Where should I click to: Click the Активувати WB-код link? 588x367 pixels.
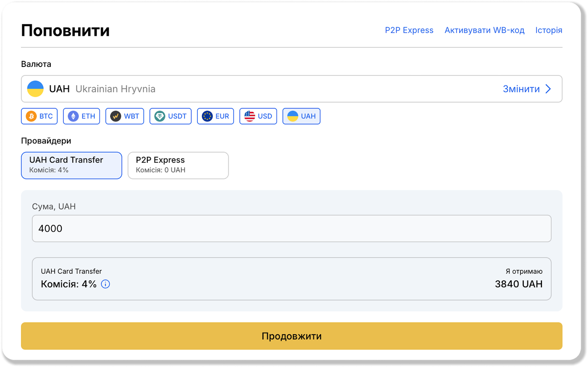coord(484,30)
